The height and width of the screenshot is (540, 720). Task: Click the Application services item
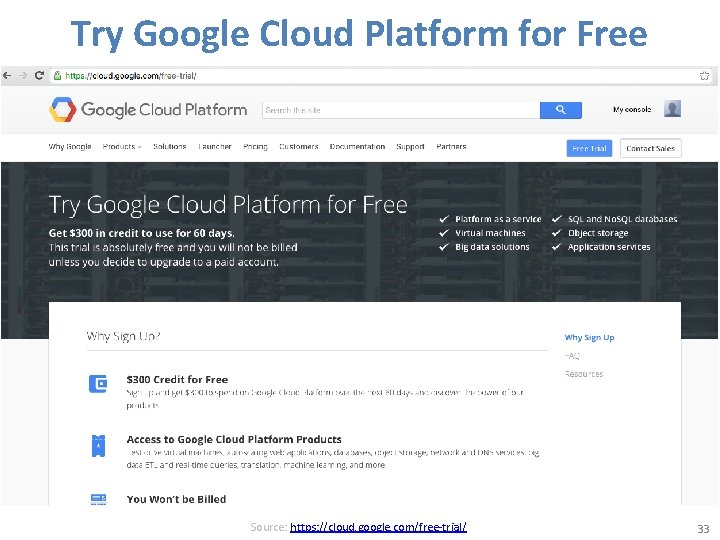click(609, 247)
